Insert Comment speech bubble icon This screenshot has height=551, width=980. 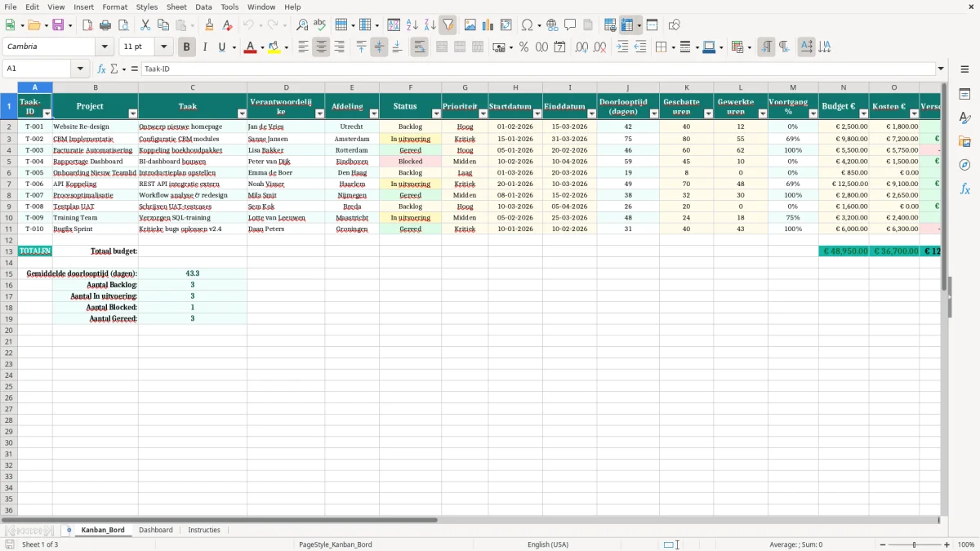pyautogui.click(x=570, y=25)
